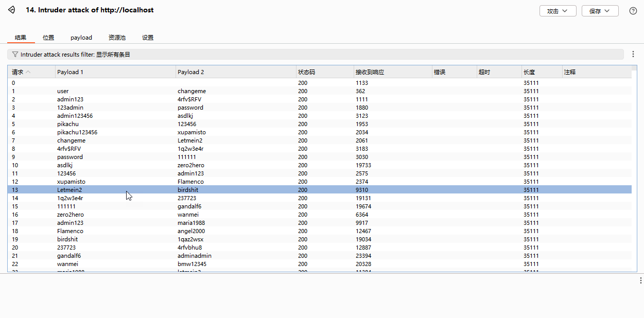Sort by 长度 column header
The width and height of the screenshot is (644, 318).
click(529, 72)
